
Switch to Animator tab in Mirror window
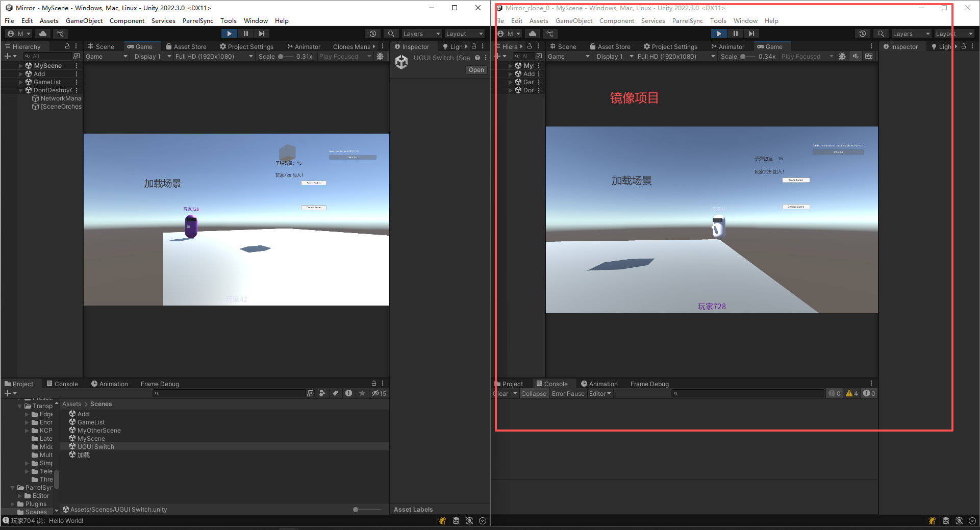[304, 46]
